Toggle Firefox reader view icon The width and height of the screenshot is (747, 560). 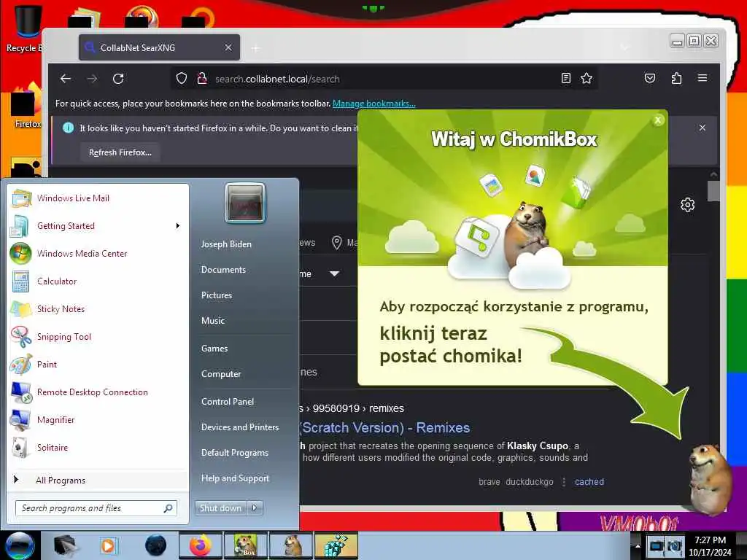coord(566,79)
